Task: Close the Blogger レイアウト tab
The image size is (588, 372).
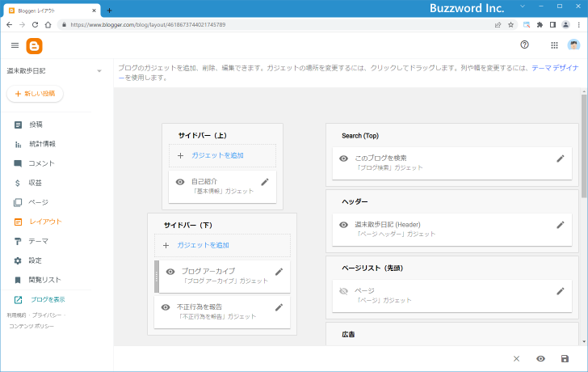Action: 94,11
